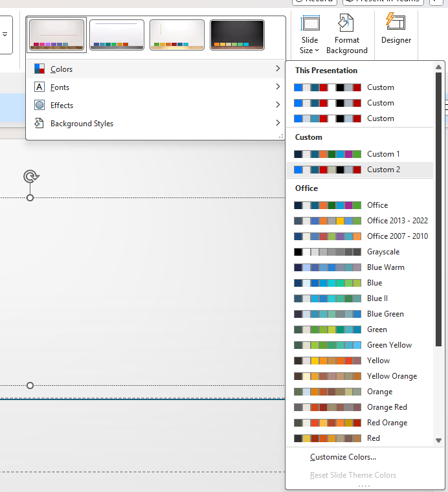Expand the Fonts submenu arrow
448x492 pixels.
point(278,87)
